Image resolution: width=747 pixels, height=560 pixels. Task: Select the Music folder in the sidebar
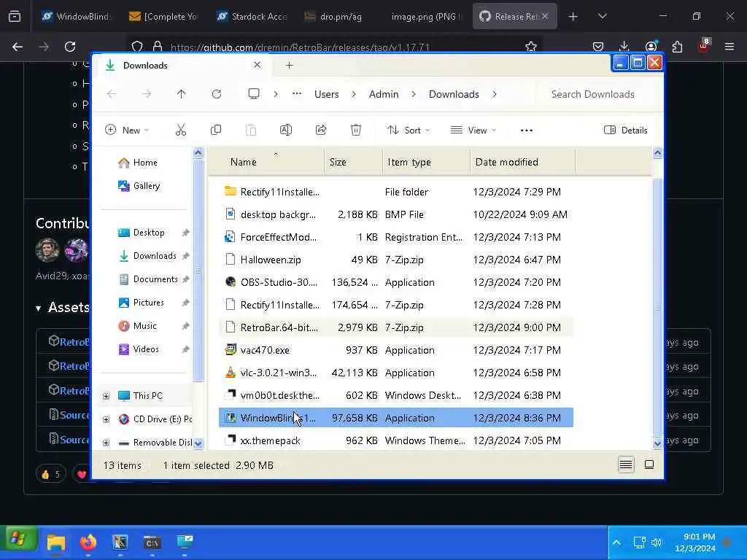point(145,326)
